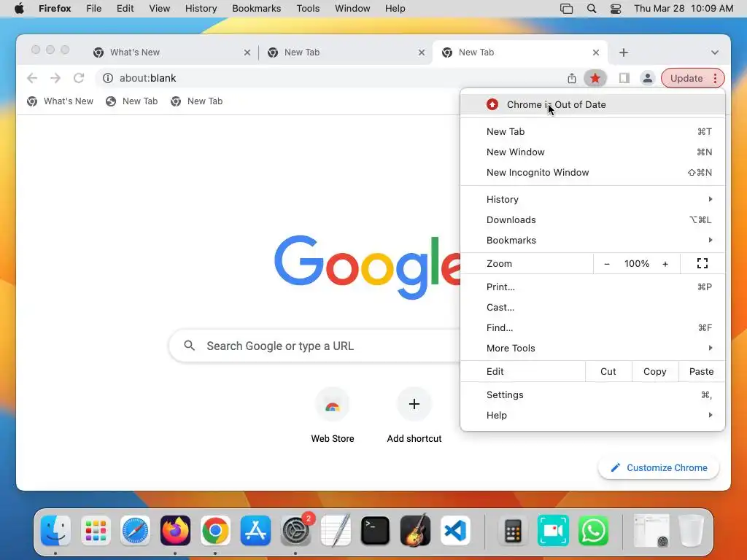Open the globe-icon New Tab bookmark
This screenshot has height=560, width=747.
pyautogui.click(x=131, y=101)
